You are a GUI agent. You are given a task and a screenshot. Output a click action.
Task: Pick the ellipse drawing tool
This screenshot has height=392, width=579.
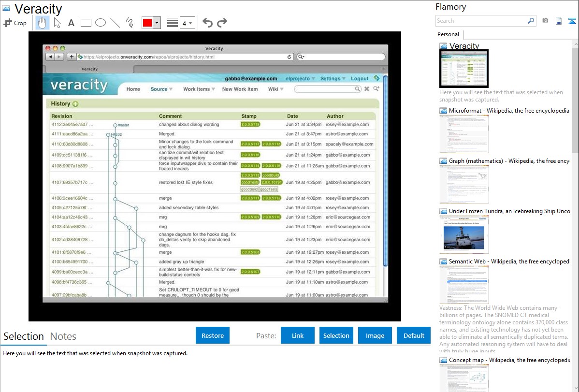101,23
